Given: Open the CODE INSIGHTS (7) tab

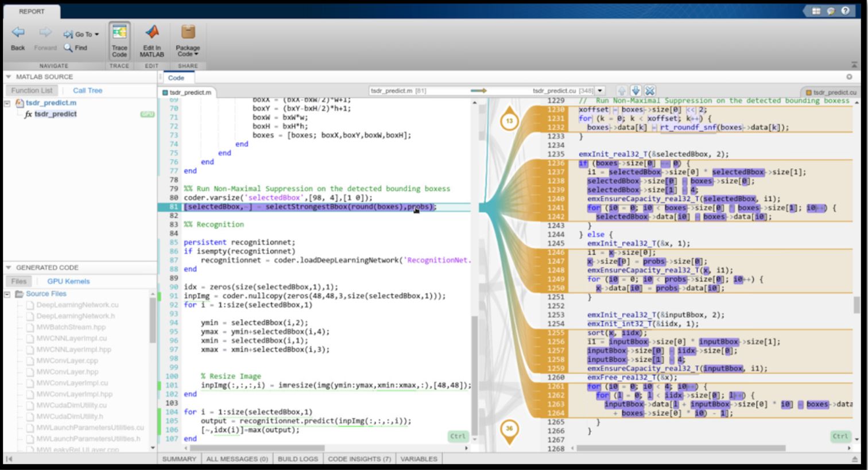Looking at the screenshot, I should [x=359, y=459].
